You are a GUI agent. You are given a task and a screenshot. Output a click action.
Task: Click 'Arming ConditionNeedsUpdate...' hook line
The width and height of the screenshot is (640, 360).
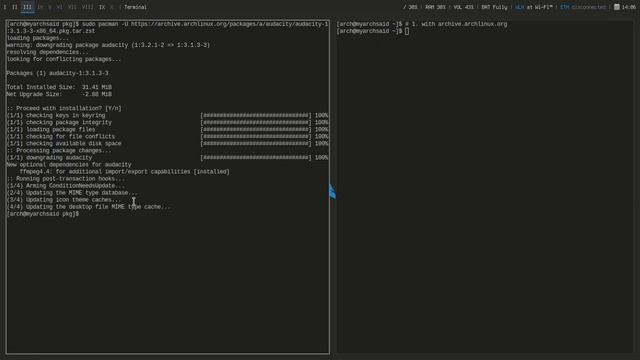point(66,186)
